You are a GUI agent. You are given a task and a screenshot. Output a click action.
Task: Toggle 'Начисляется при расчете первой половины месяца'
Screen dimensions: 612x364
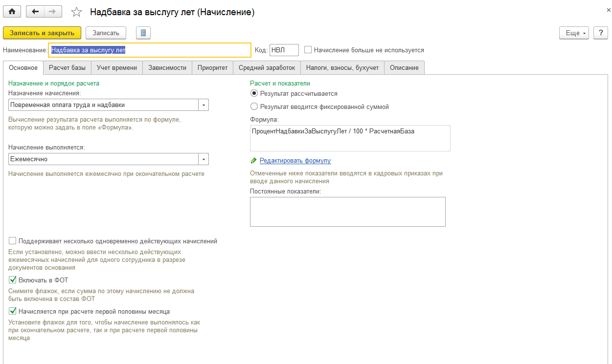13,311
